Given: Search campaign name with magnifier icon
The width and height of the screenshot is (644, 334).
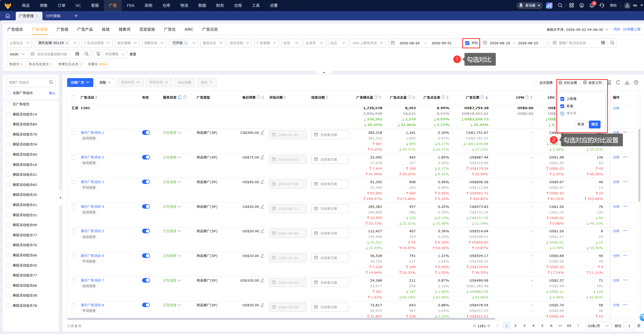Looking at the screenshot, I should (612, 43).
